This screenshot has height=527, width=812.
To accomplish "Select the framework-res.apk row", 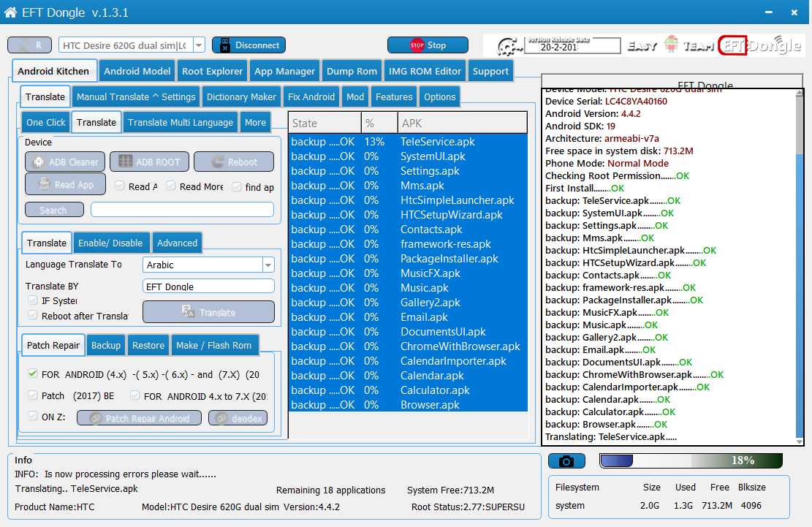I will 408,244.
